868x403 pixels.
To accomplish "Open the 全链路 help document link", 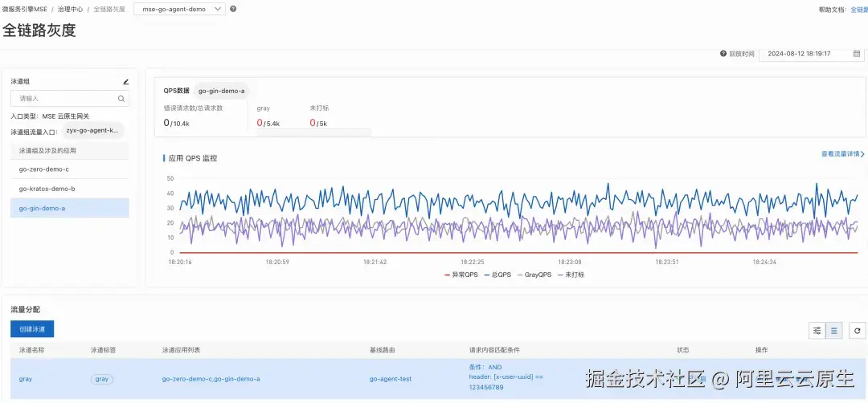I will click(x=859, y=10).
